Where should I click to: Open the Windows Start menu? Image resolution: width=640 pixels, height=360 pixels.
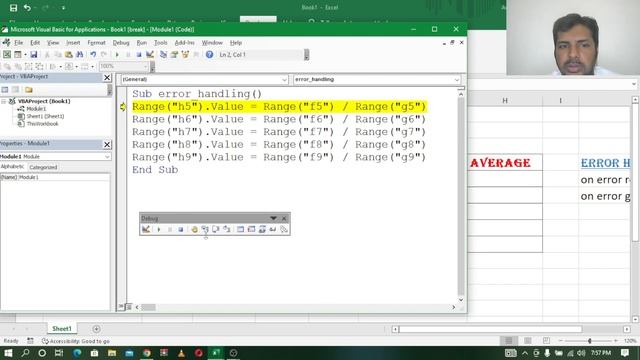coord(8,353)
